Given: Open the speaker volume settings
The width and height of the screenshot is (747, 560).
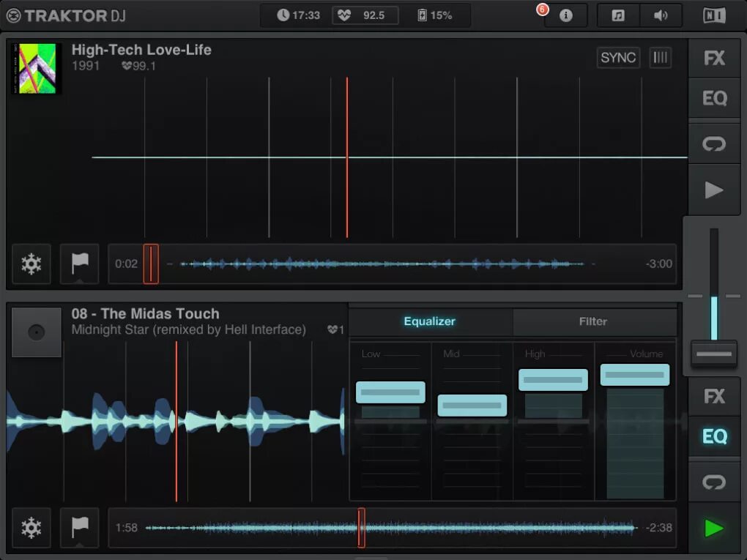Looking at the screenshot, I should [x=661, y=15].
